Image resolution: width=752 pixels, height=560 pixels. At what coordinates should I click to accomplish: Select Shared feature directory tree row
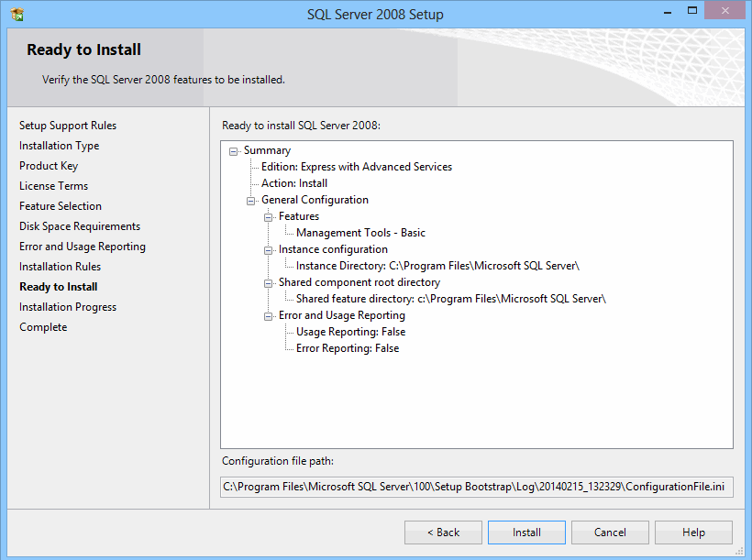[x=451, y=299]
